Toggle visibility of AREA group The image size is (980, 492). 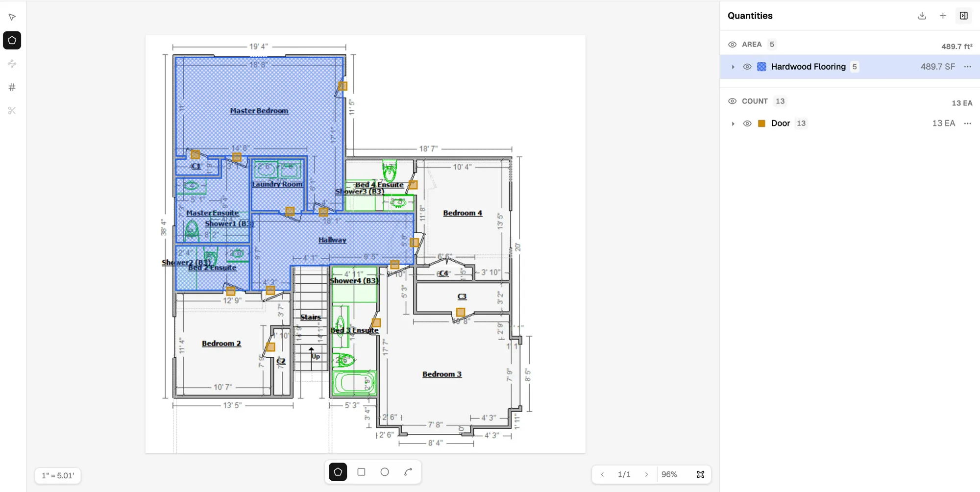point(733,45)
